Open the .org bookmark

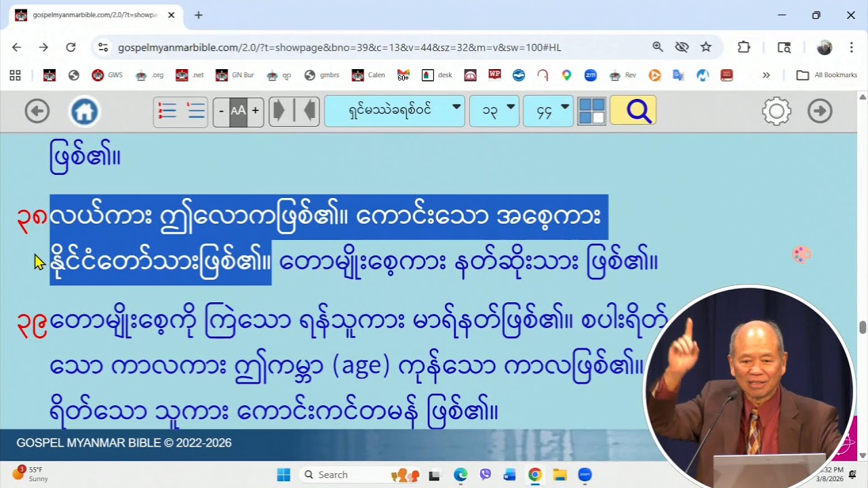149,75
